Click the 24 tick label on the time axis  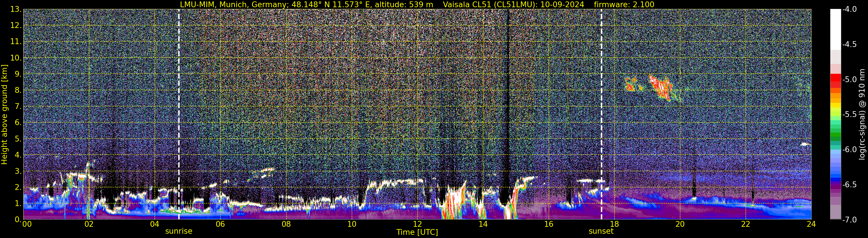(x=811, y=224)
